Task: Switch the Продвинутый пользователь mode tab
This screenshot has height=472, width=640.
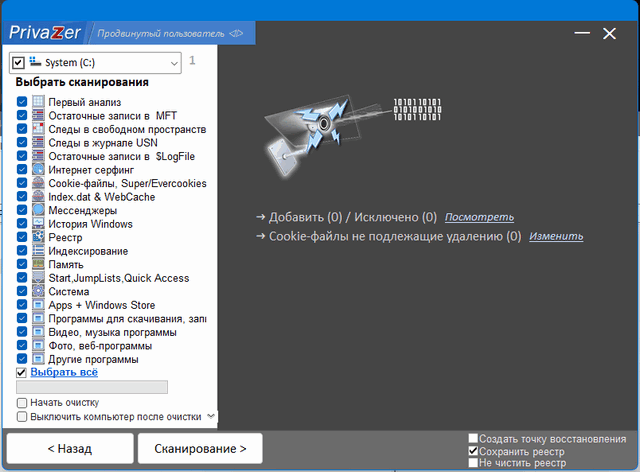Action: click(x=170, y=33)
